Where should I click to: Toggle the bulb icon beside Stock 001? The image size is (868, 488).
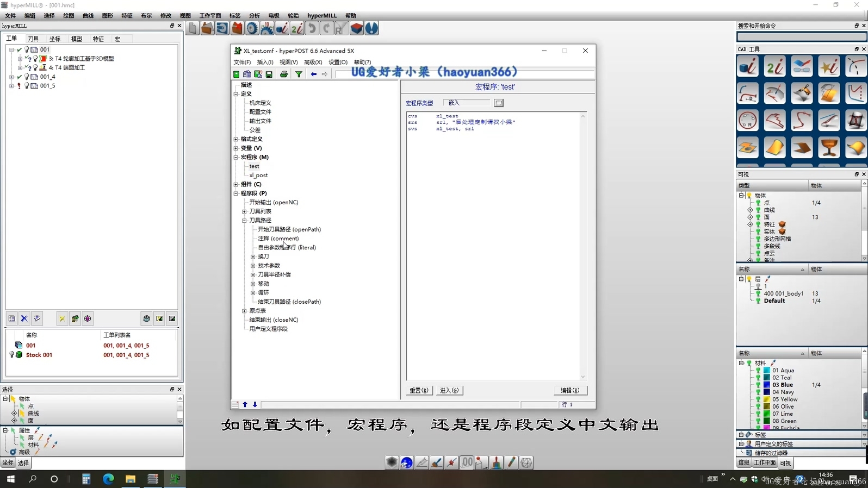coord(12,355)
